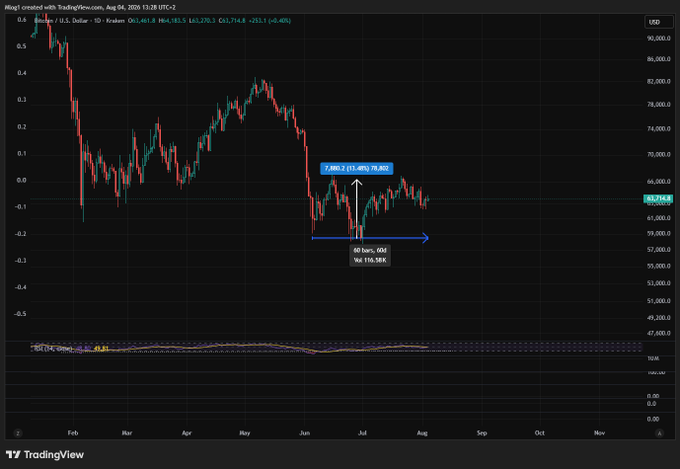
Task: Open the USD currency selector
Action: tap(658, 22)
